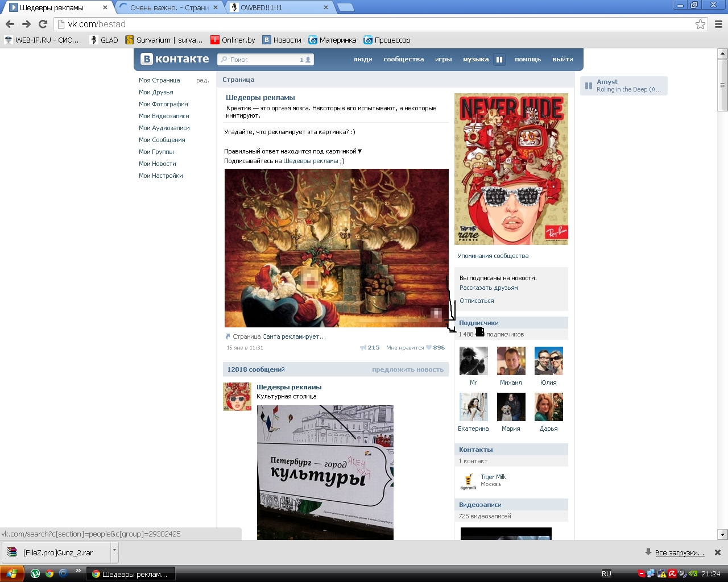Click the Отписаться link
This screenshot has width=728, height=582.
(x=477, y=301)
